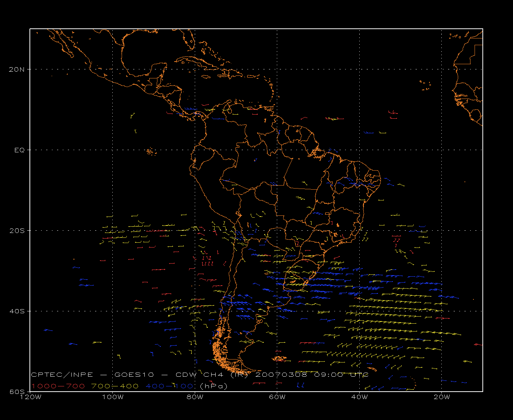Image resolution: width=513 pixels, height=420 pixels.
Task: Click the CPTEC/INPE title text
Action: (x=62, y=374)
